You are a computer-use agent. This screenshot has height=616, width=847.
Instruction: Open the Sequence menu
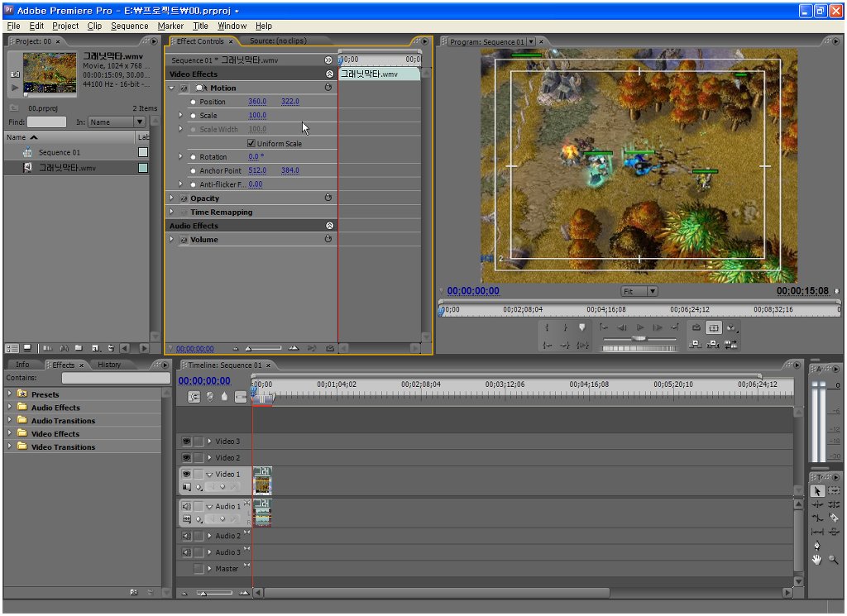coord(129,26)
